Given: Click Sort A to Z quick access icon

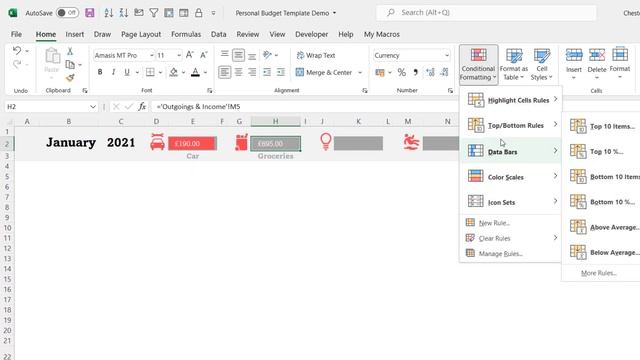Looking at the screenshot, I should click(109, 13).
